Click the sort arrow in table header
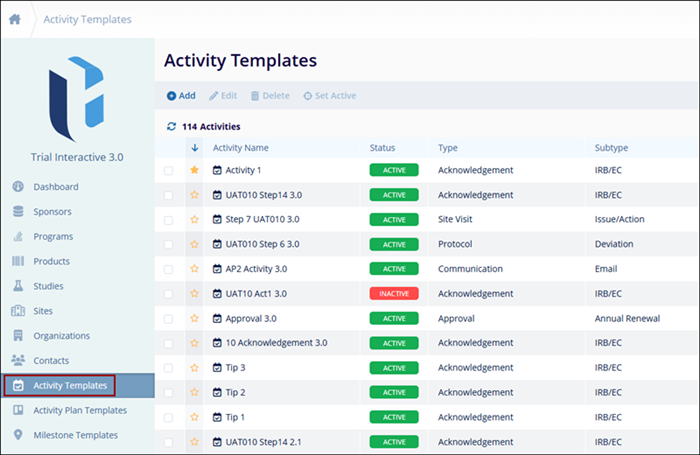 [195, 148]
